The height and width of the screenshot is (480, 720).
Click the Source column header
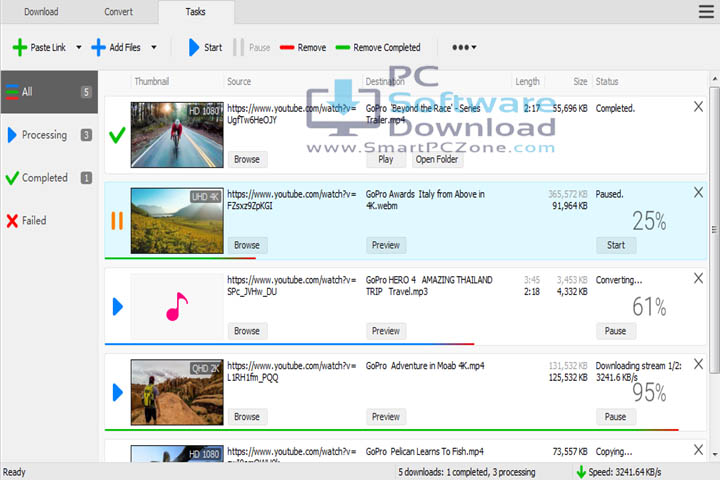tap(239, 82)
